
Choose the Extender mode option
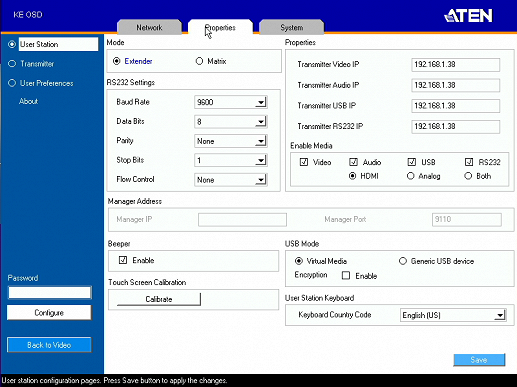pos(116,61)
